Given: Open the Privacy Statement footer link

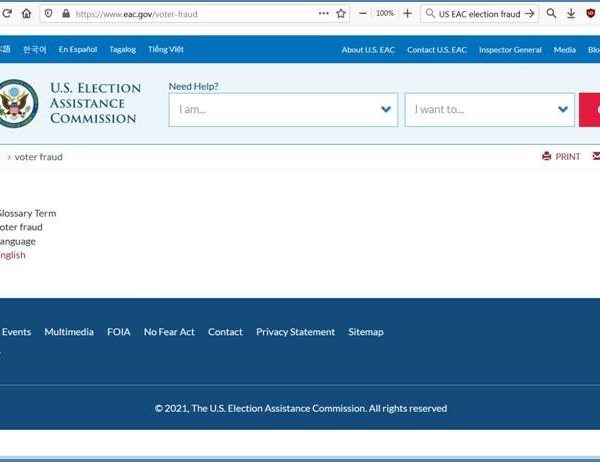Looking at the screenshot, I should tap(295, 332).
